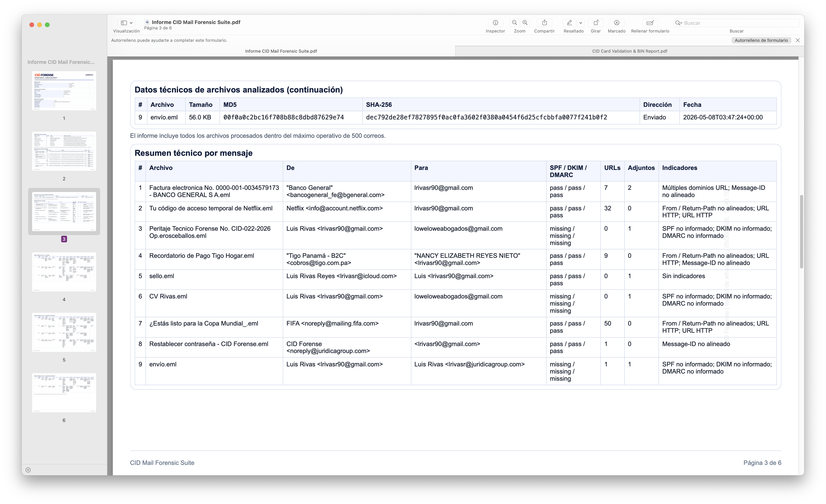The height and width of the screenshot is (504, 826).
Task: Click the vertical scrollbar of the document
Action: tap(801, 231)
